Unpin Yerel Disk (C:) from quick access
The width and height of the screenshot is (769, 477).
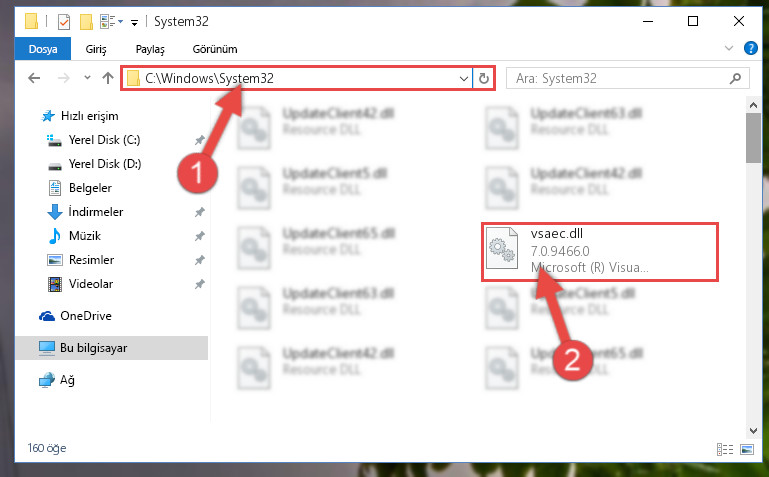(x=199, y=140)
